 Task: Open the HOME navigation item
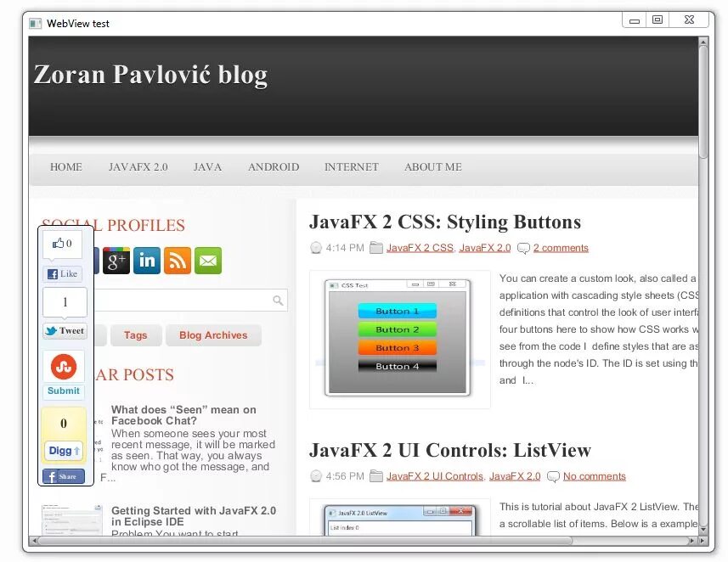coord(66,167)
